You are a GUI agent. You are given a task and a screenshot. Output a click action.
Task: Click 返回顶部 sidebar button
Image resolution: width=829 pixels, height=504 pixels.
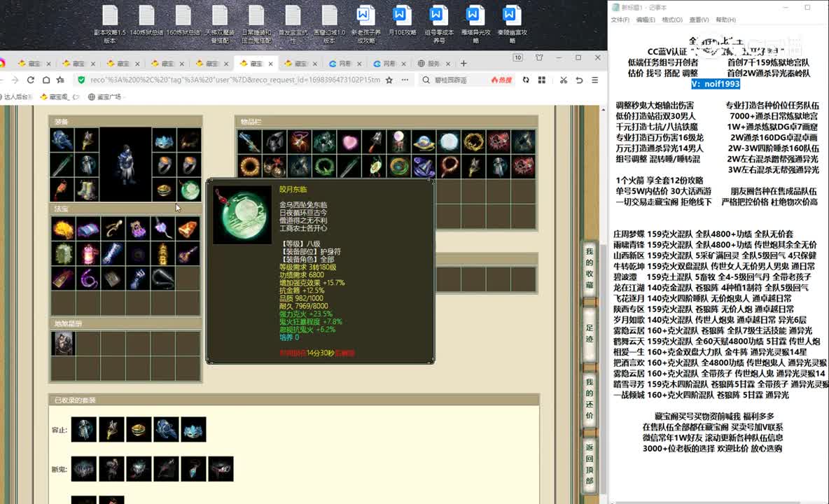pos(590,464)
